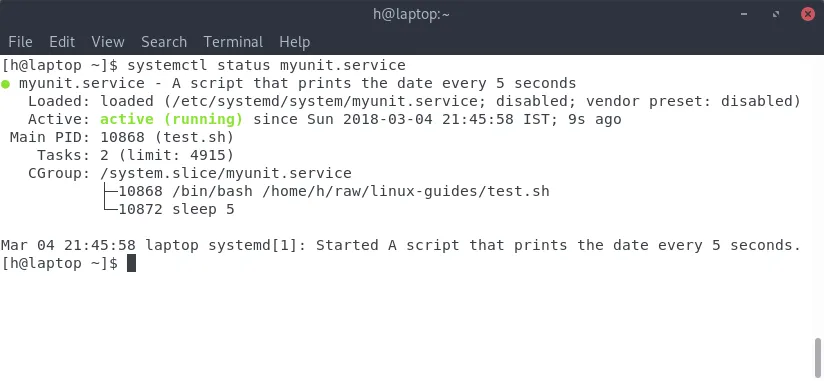Click the block cursor at the prompt
Image resolution: width=824 pixels, height=381 pixels.
pos(131,263)
